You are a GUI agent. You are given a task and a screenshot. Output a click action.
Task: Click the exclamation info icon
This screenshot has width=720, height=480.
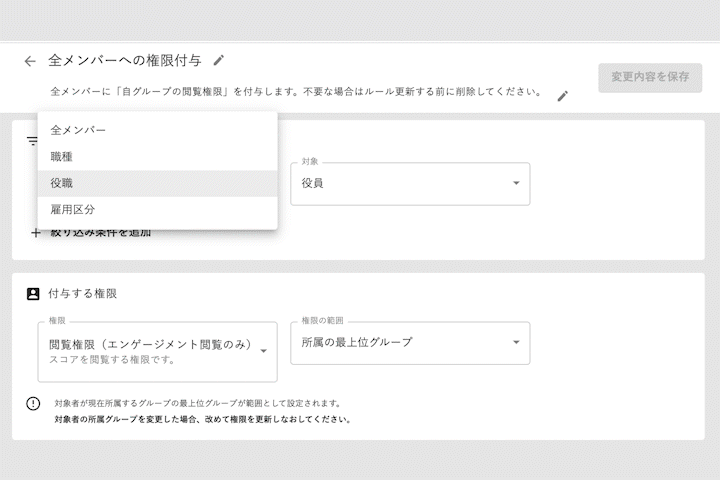pyautogui.click(x=33, y=404)
